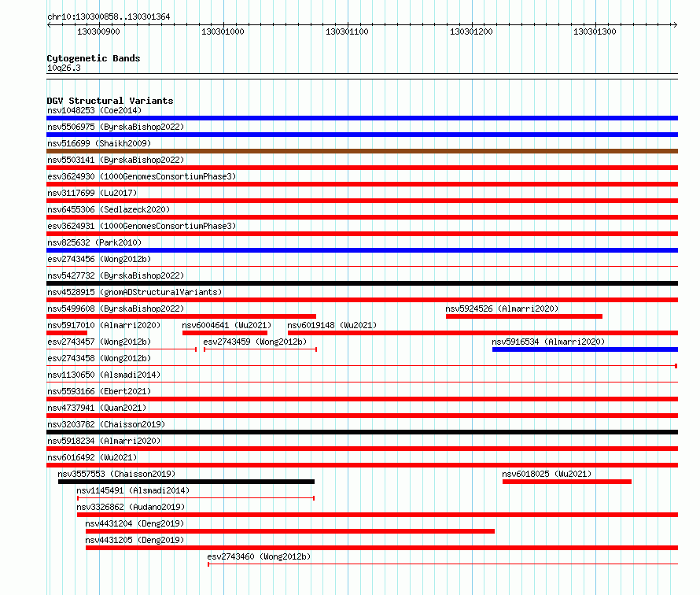Select nsv5499608 (ByrskaBishop2022) label
The height and width of the screenshot is (595, 700).
pos(116,309)
